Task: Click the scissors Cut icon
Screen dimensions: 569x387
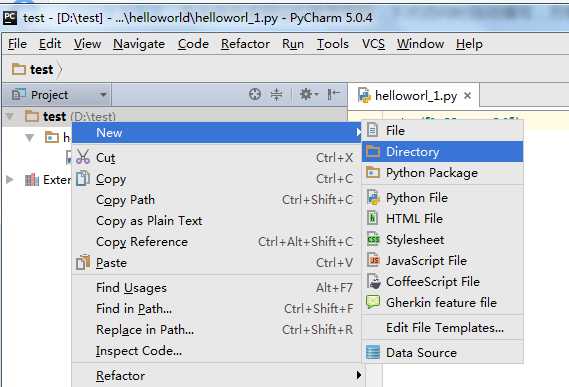Action: [83, 157]
